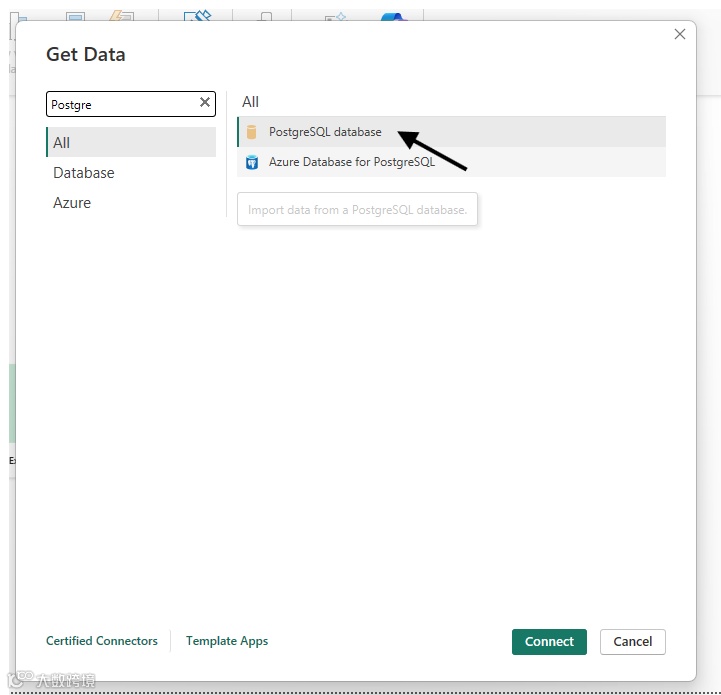The image size is (721, 695).
Task: Click the Connect button
Action: pyautogui.click(x=549, y=642)
